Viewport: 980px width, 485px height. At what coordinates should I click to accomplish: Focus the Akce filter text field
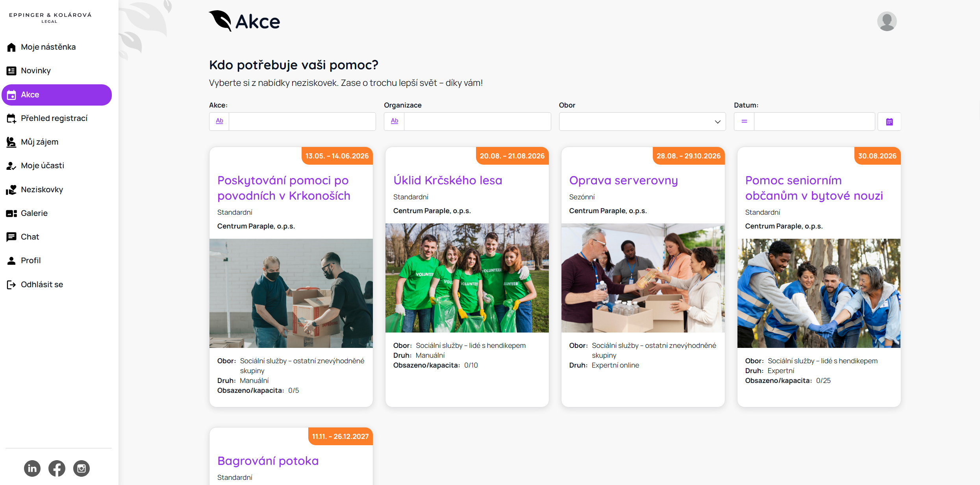pos(302,122)
